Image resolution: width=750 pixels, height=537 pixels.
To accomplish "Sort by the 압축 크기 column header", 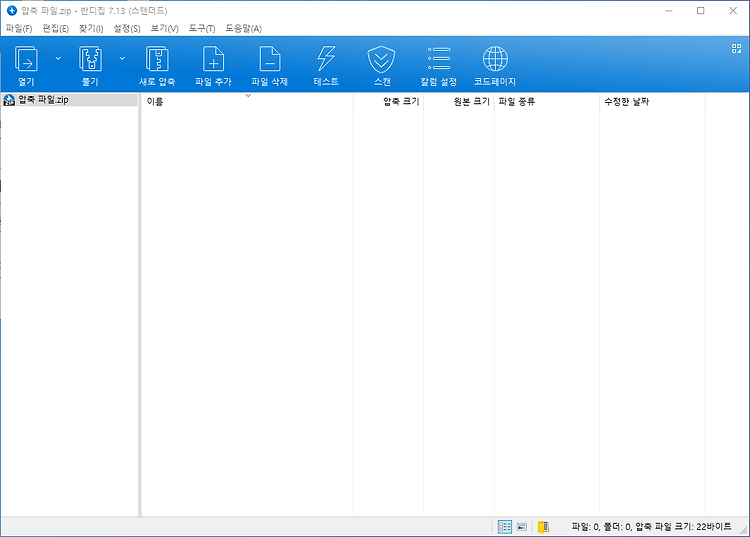I will pyautogui.click(x=388, y=101).
